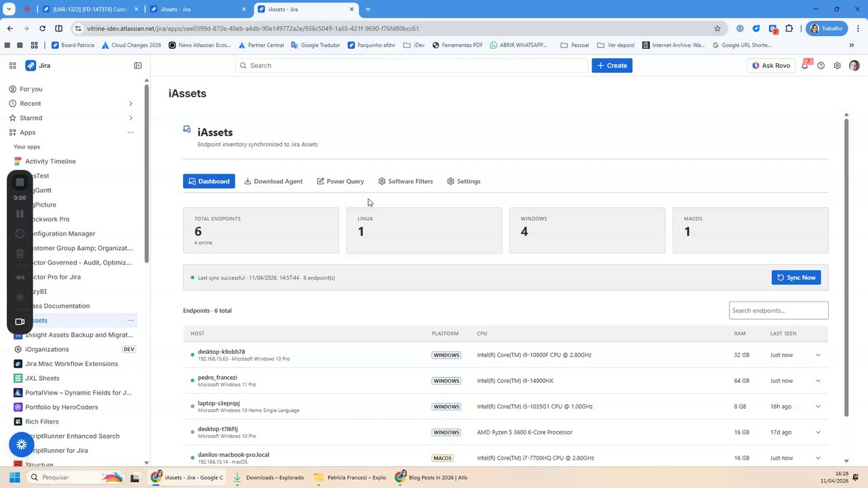
Task: Click the Ask Rovo button
Action: 771,66
